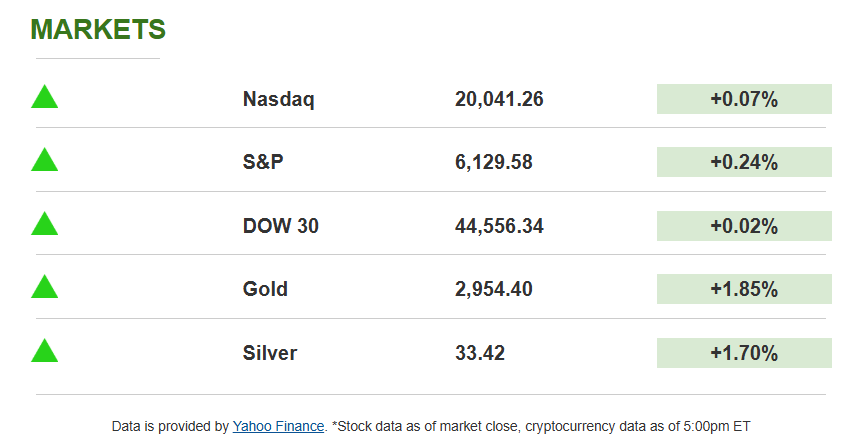863x445 pixels.
Task: Click the Silver price 33.42
Action: pyautogui.click(x=480, y=352)
